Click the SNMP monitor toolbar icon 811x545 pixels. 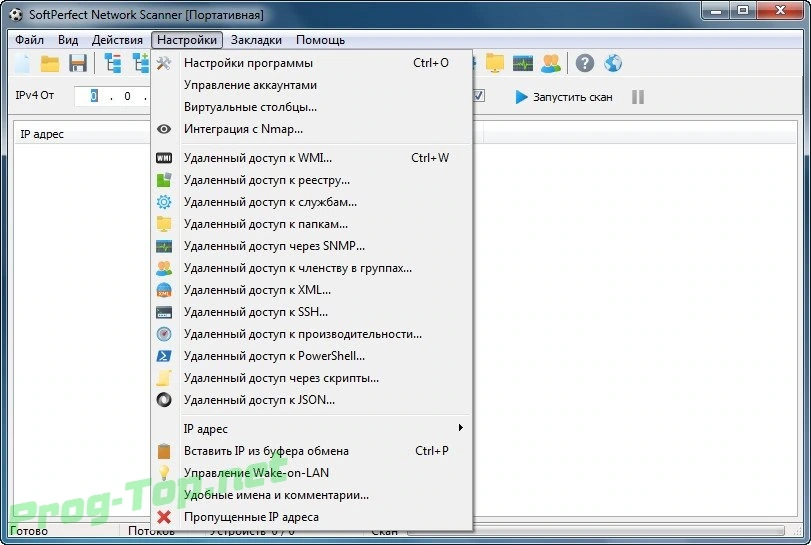[523, 64]
